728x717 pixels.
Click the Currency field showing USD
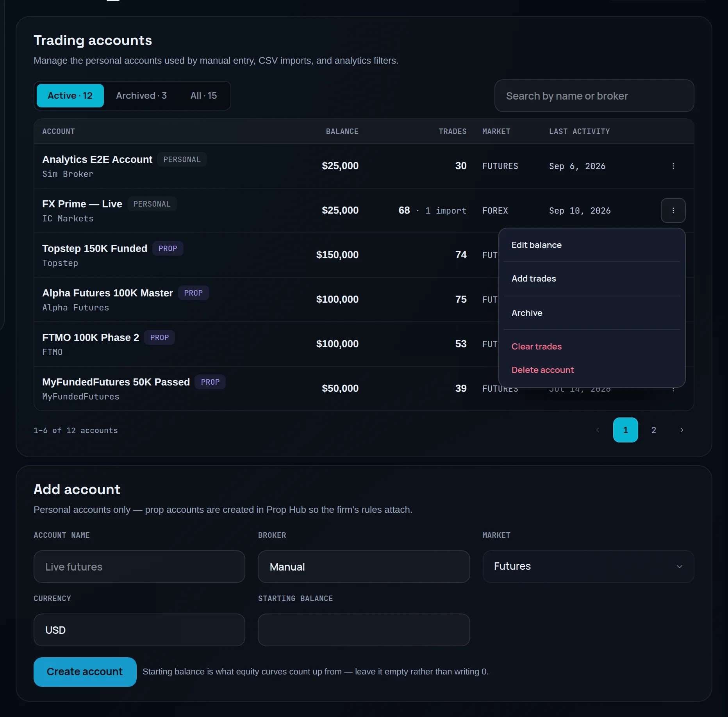point(139,630)
